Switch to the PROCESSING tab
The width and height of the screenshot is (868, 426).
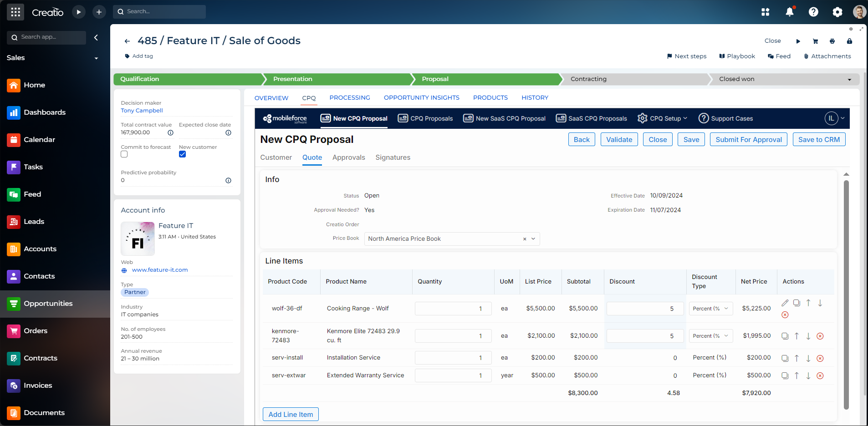[350, 98]
